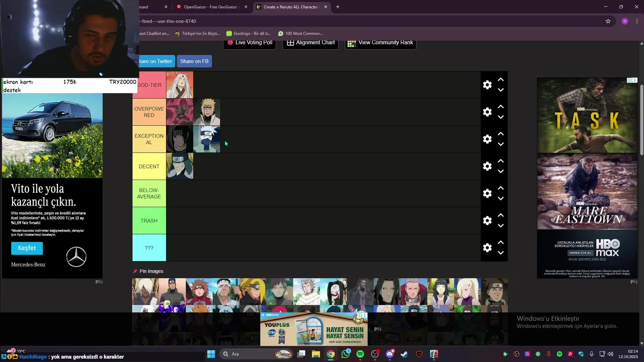The height and width of the screenshot is (362, 644).
Task: Move OVERPOWERED row up with chevron
Action: 501,107
